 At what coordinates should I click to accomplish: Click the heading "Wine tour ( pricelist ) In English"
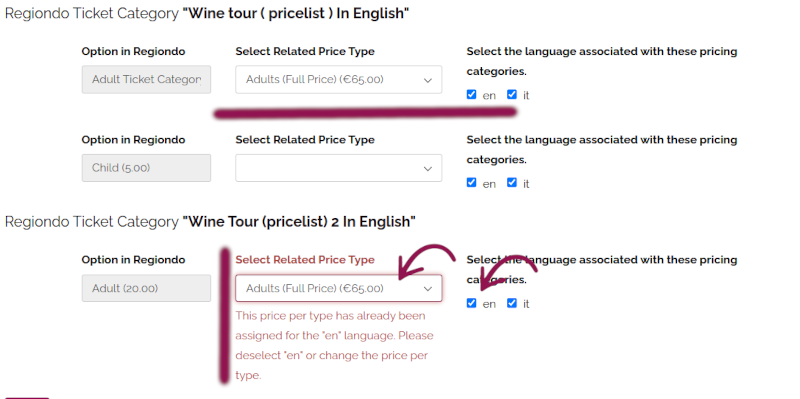296,13
